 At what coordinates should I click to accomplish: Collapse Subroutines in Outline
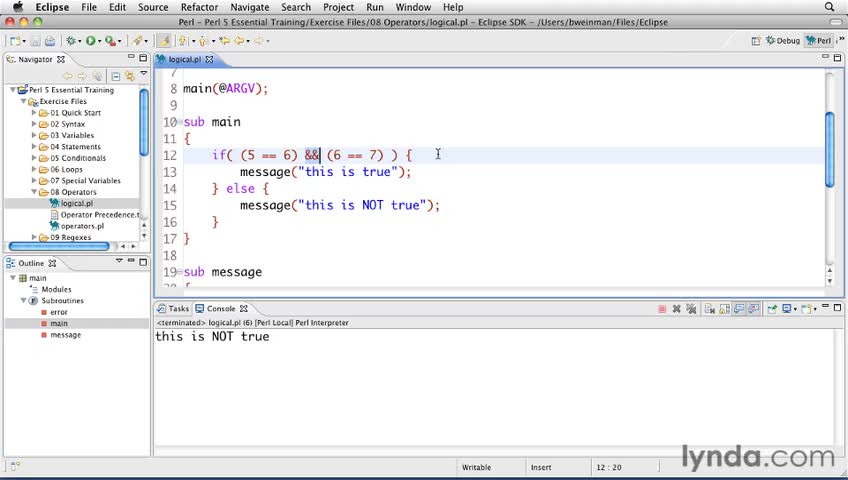[x=23, y=301]
